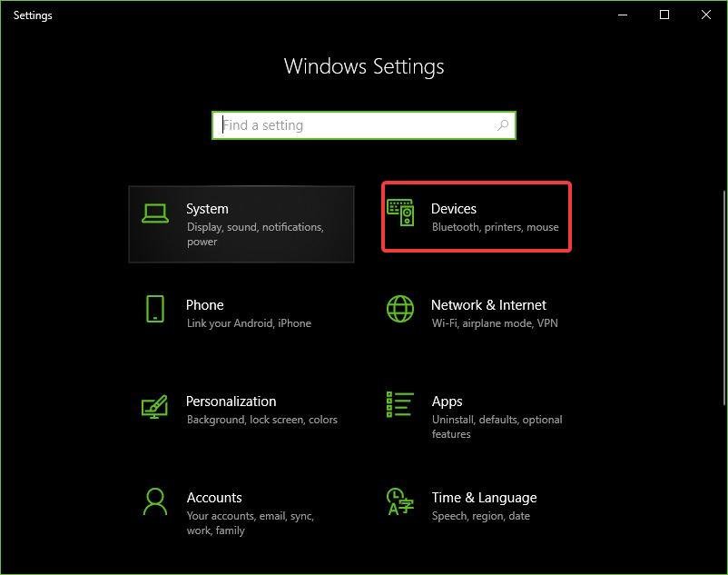Click the Phone icon
This screenshot has height=575, width=728.
pyautogui.click(x=155, y=309)
